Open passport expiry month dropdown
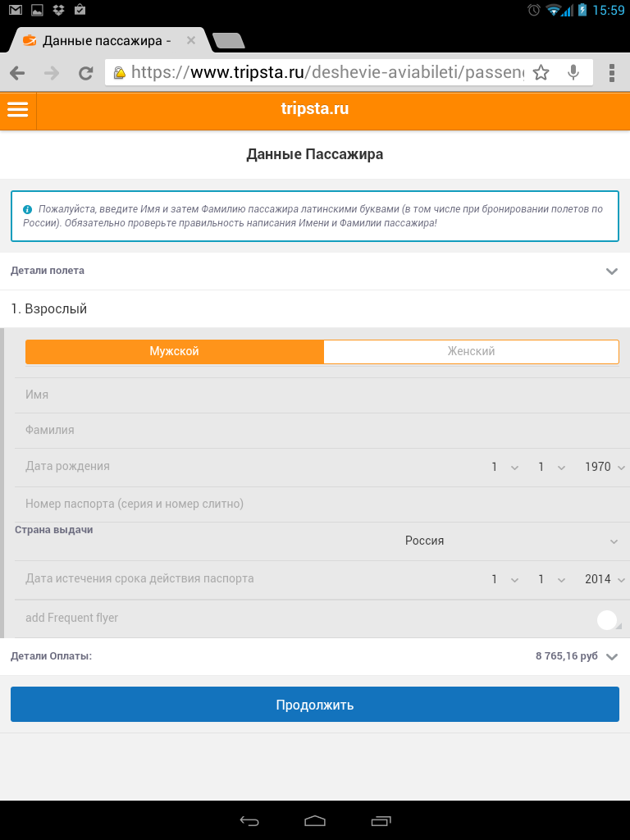The width and height of the screenshot is (630, 840). [x=552, y=579]
